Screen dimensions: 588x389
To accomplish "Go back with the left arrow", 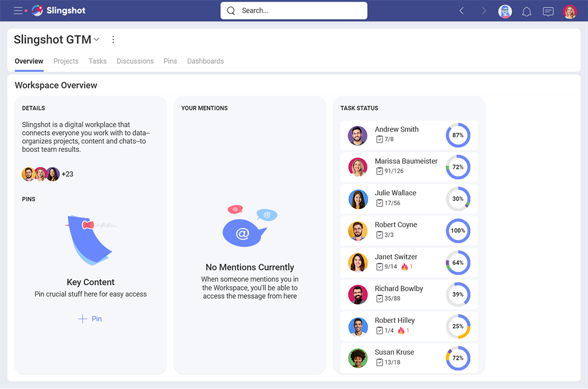I will click(x=462, y=11).
